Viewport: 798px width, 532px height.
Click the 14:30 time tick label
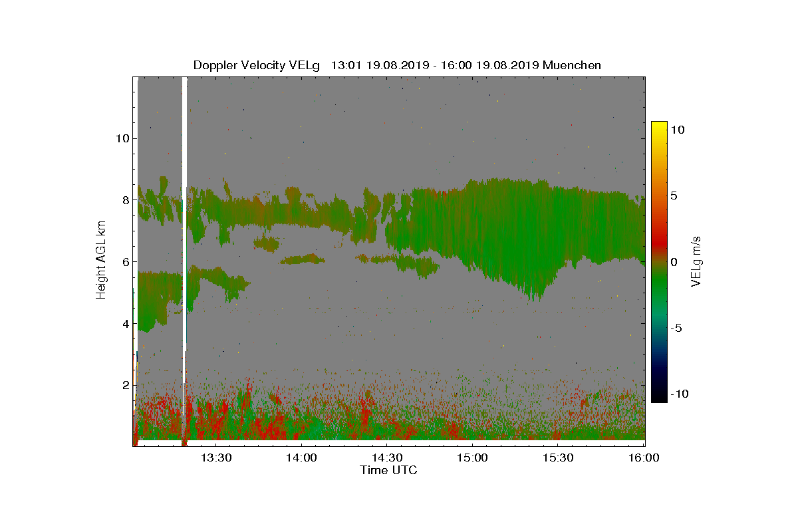(387, 458)
